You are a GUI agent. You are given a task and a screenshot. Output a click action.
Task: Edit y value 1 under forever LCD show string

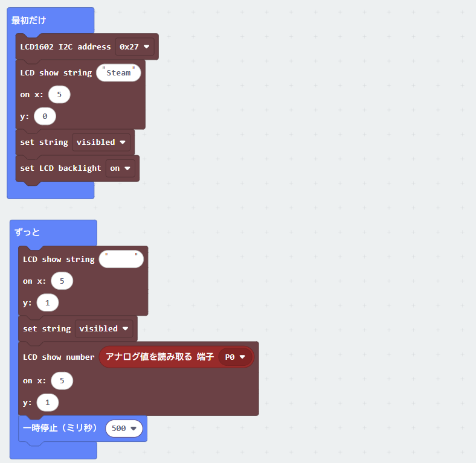(48, 303)
